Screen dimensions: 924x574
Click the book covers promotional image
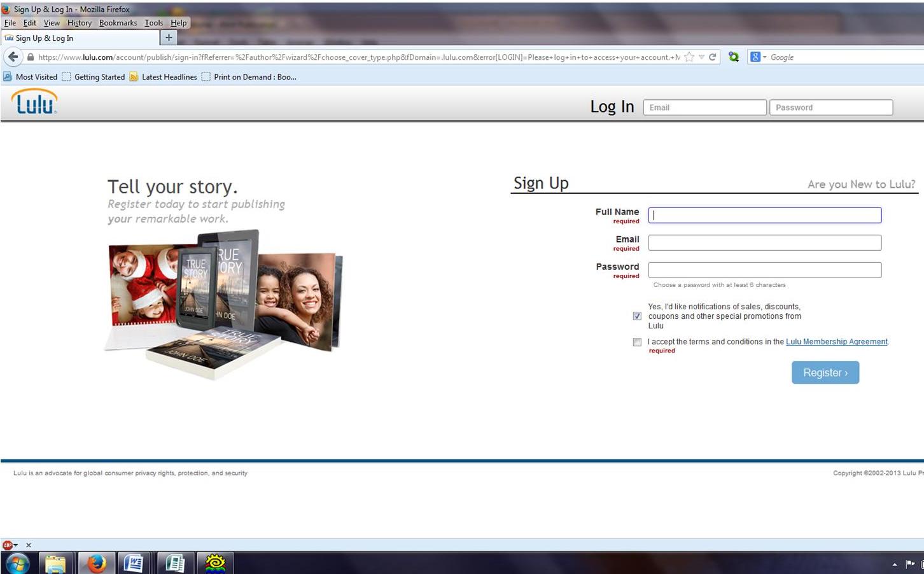tap(224, 304)
